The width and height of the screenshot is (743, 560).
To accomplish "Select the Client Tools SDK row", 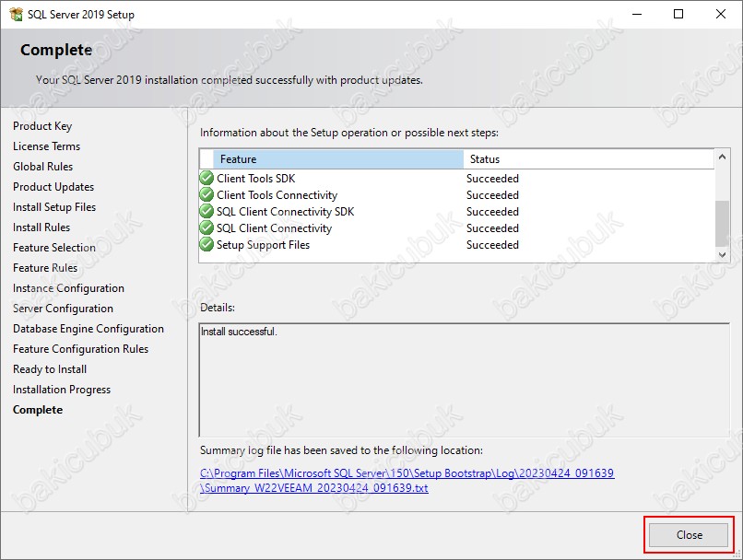I will point(457,179).
